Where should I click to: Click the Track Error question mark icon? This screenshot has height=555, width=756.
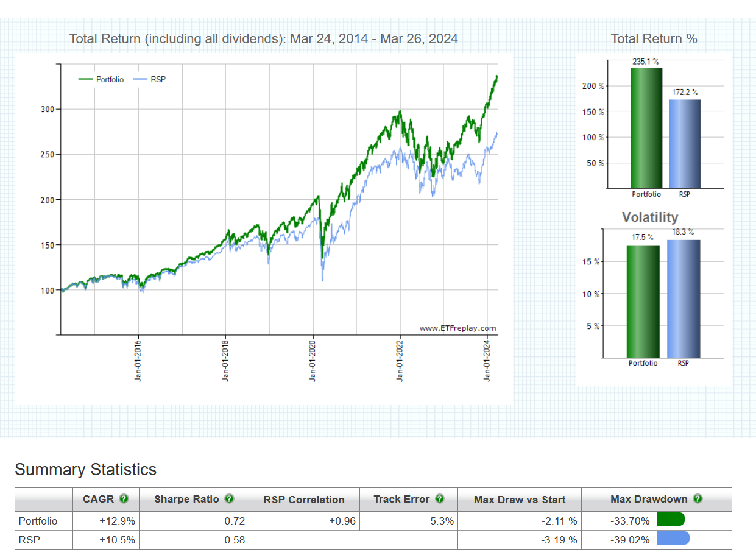click(439, 499)
